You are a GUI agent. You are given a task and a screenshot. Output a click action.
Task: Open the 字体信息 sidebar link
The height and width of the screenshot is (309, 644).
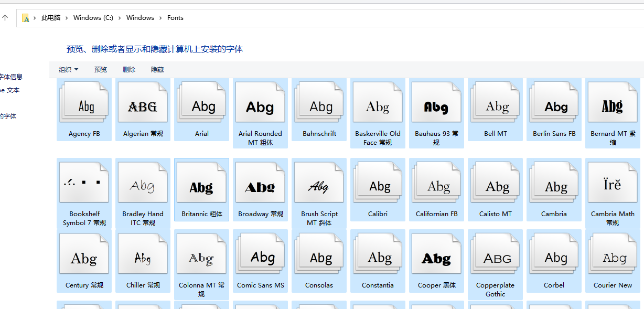[x=11, y=77]
